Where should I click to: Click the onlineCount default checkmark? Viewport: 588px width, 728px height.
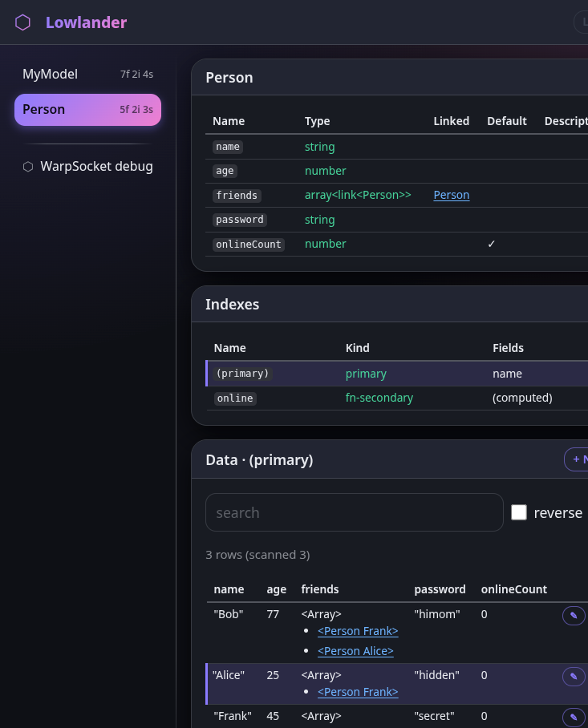pos(492,245)
